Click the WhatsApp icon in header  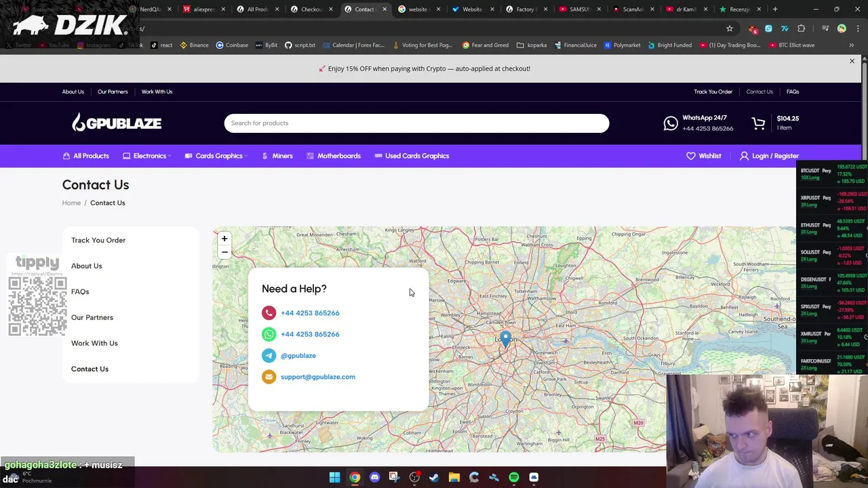point(671,123)
